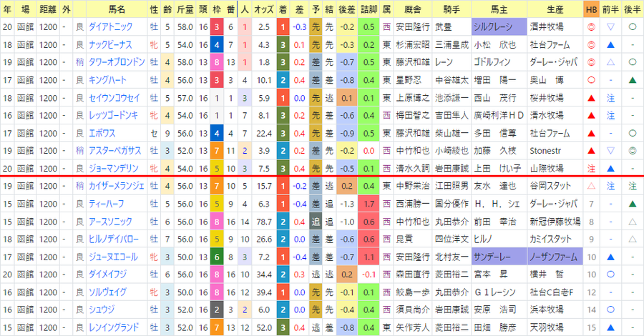This screenshot has width=644, height=336.
Task: Click the ○ HB mark for キングハート
Action: point(592,80)
